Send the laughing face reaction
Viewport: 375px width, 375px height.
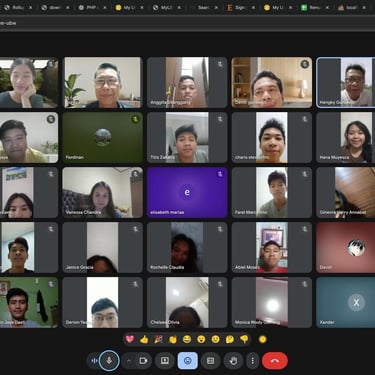(187, 339)
